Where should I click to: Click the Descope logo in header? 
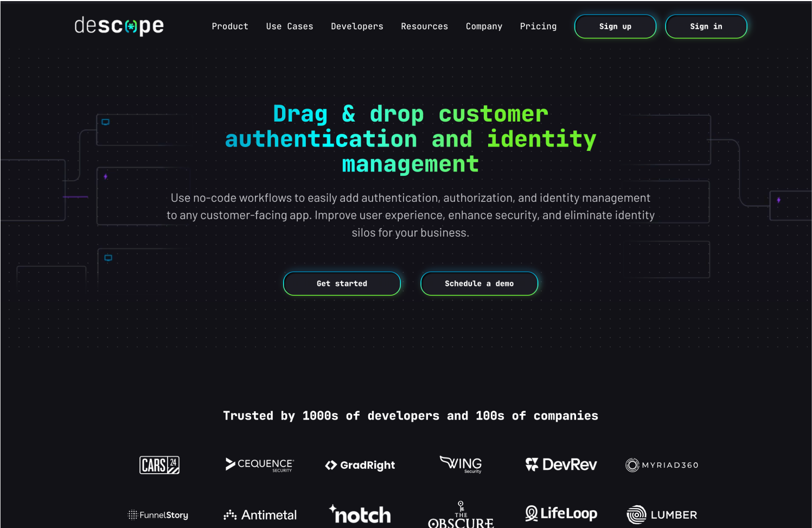coord(119,26)
